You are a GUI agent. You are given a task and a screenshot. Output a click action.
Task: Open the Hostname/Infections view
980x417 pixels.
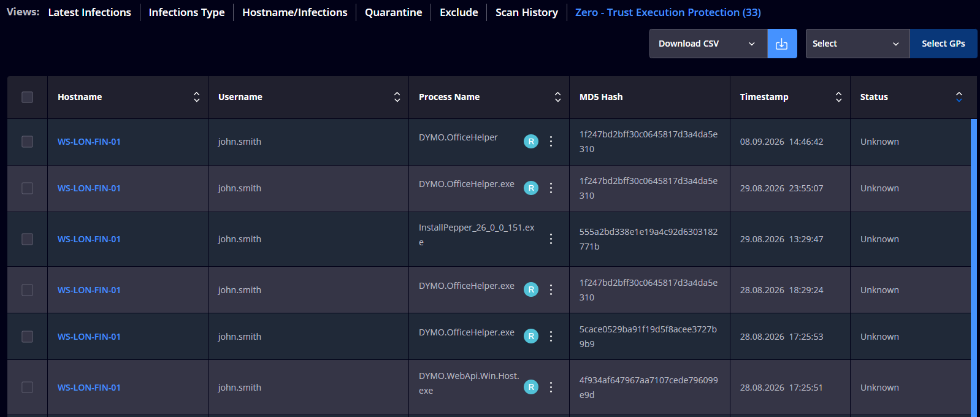tap(294, 12)
